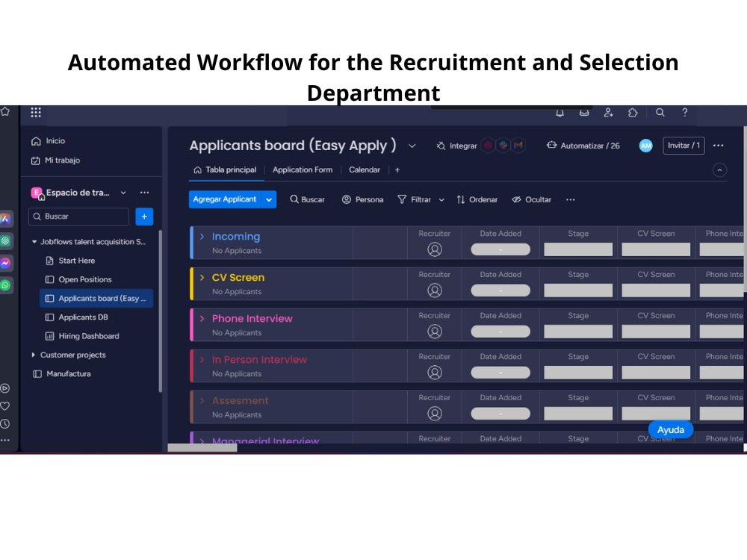Click the blue Ayuda button
The width and height of the screenshot is (747, 560).
pyautogui.click(x=670, y=429)
